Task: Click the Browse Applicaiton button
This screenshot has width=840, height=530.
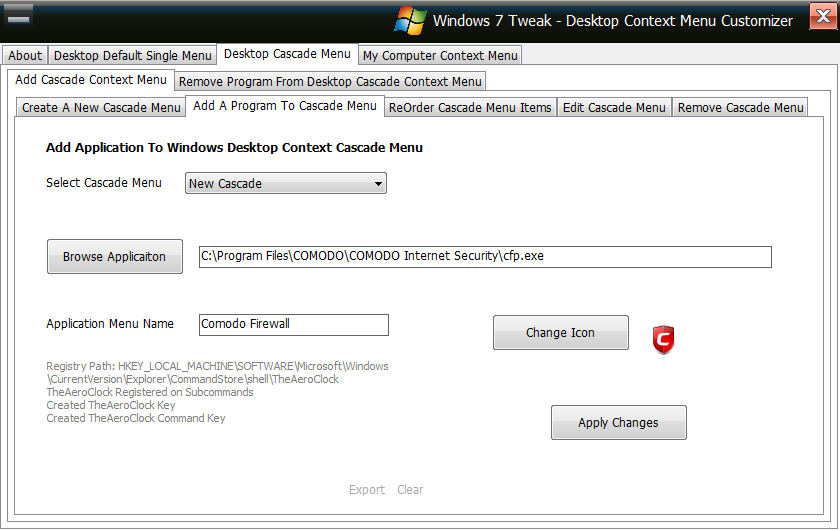Action: click(x=115, y=257)
